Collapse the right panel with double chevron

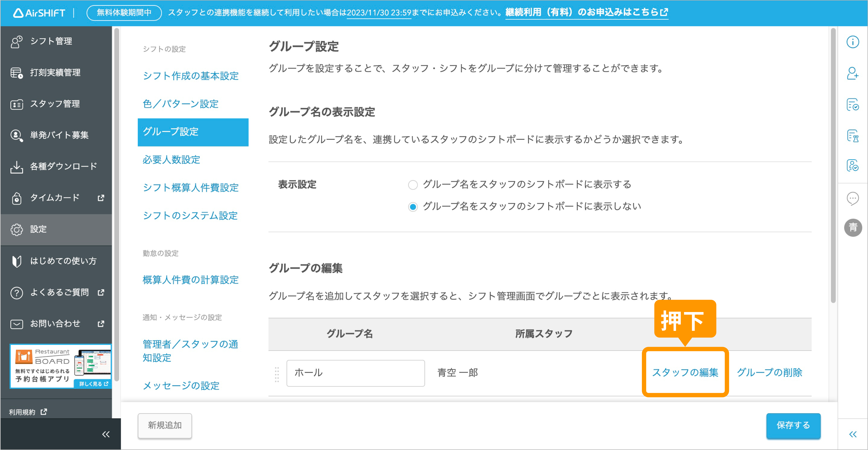[853, 434]
